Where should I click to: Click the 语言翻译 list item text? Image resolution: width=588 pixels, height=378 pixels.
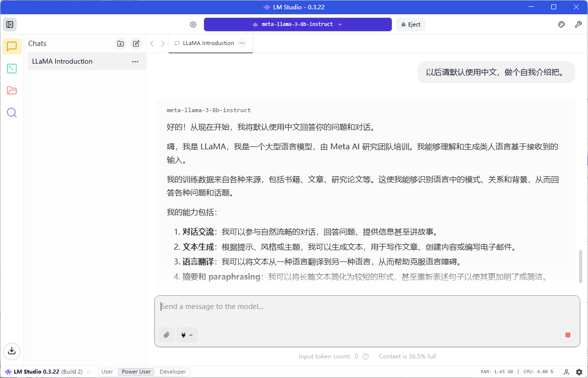tap(322, 261)
